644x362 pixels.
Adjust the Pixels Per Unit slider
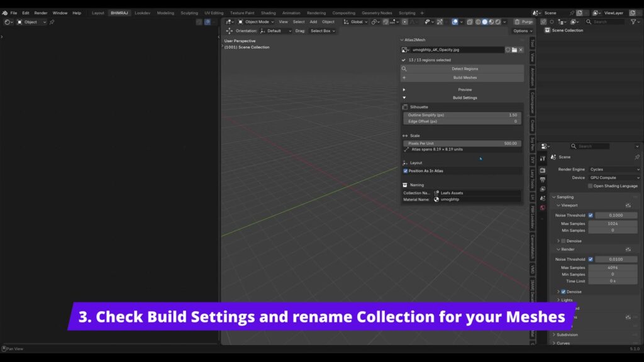(x=462, y=143)
